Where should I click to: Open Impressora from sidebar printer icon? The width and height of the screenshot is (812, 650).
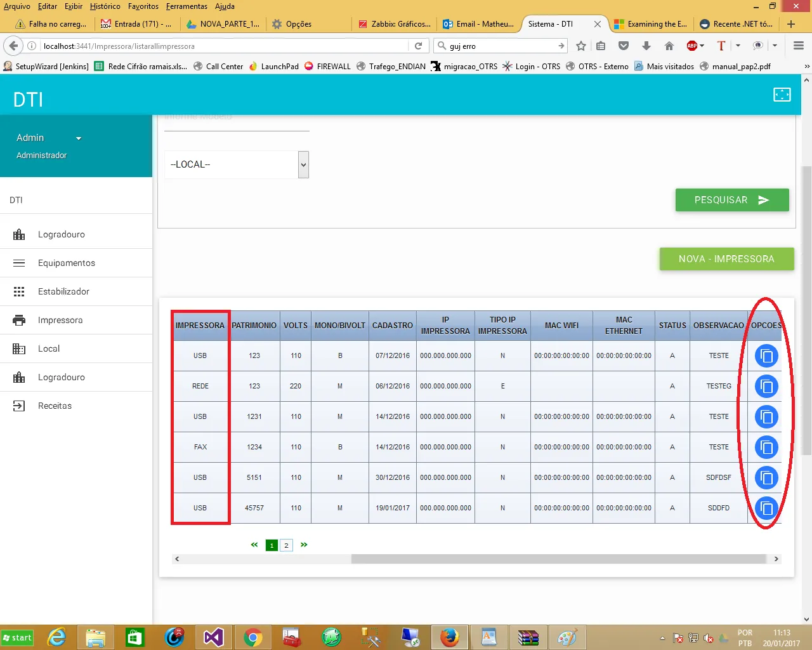19,320
